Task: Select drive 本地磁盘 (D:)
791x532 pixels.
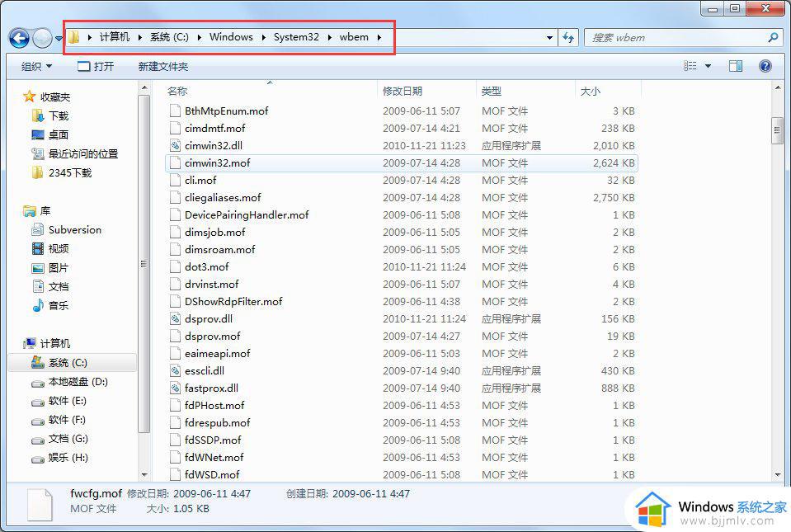Action: pos(70,382)
